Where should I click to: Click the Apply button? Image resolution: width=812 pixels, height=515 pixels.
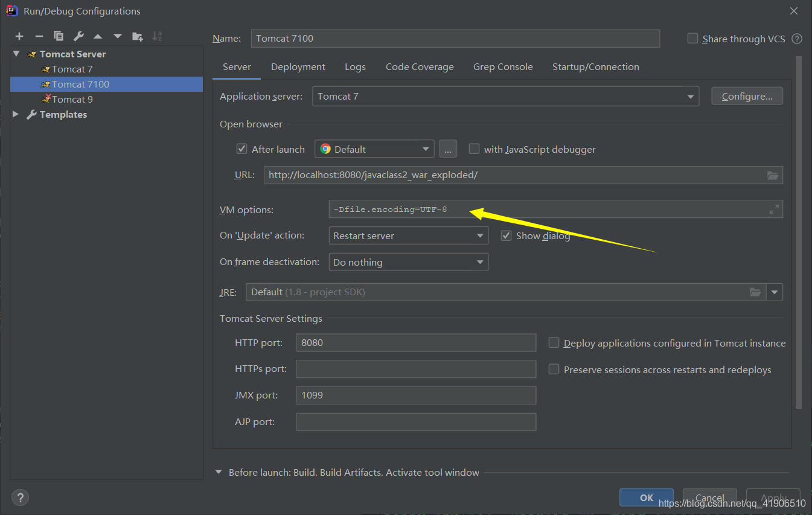[773, 497]
